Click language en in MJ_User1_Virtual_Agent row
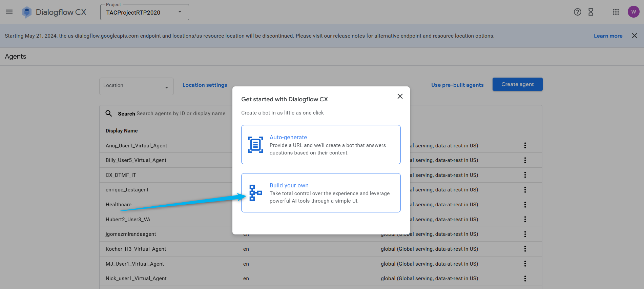The width and height of the screenshot is (644, 289). (x=246, y=264)
